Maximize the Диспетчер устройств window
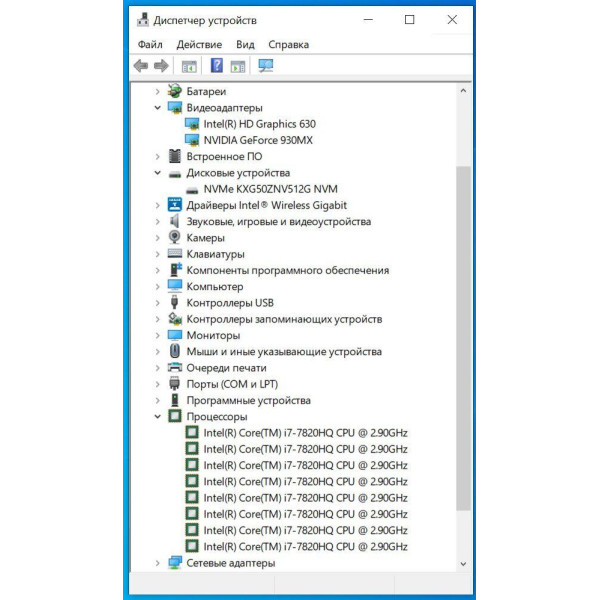This screenshot has height=600, width=600. click(409, 20)
